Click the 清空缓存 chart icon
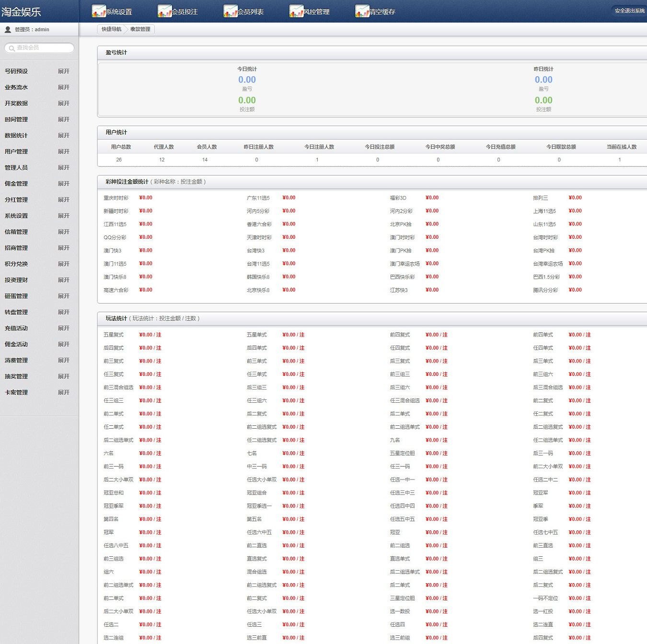 pos(362,12)
